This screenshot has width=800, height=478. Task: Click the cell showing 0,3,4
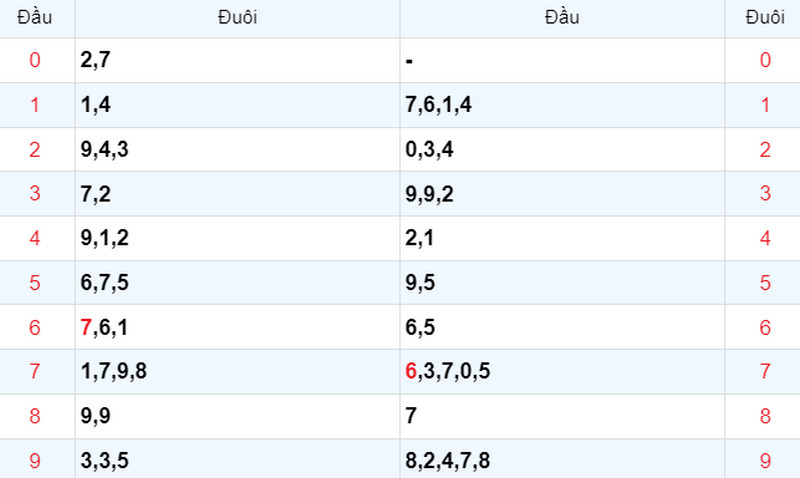click(x=562, y=149)
